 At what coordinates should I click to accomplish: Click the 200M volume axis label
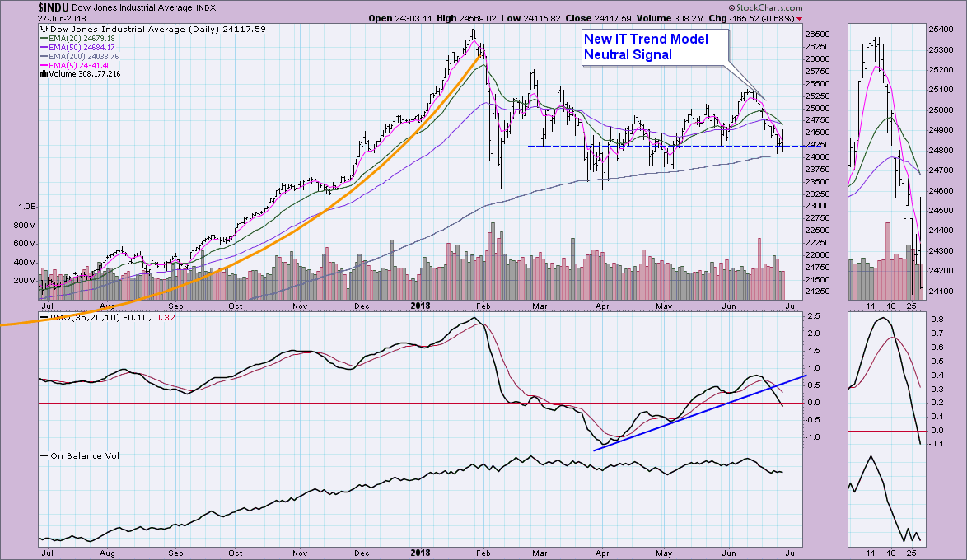pyautogui.click(x=26, y=281)
